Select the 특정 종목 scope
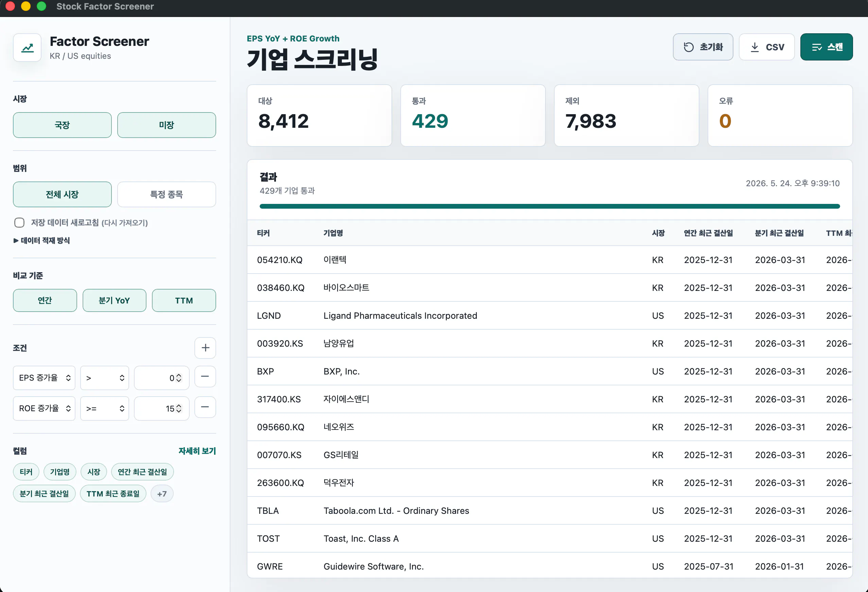Screen dimensions: 868x592 click(167, 195)
